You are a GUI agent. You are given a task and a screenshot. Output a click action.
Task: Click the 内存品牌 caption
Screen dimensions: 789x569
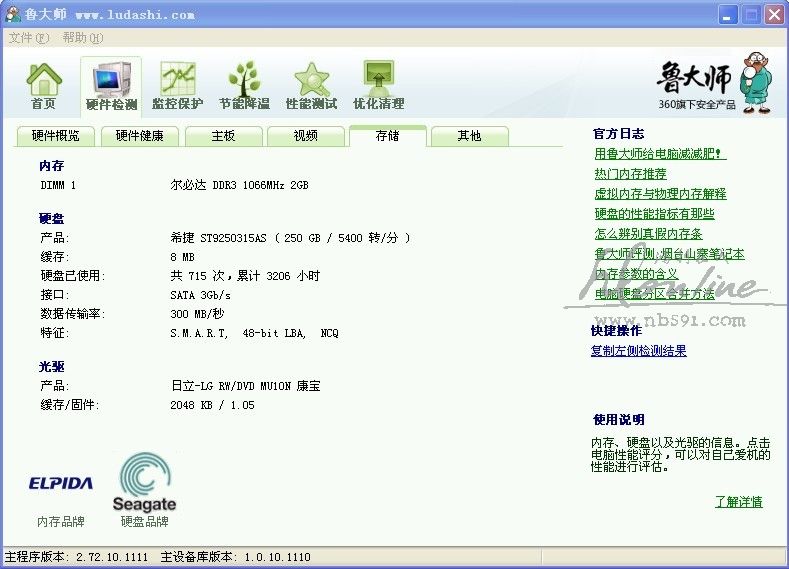pos(61,522)
